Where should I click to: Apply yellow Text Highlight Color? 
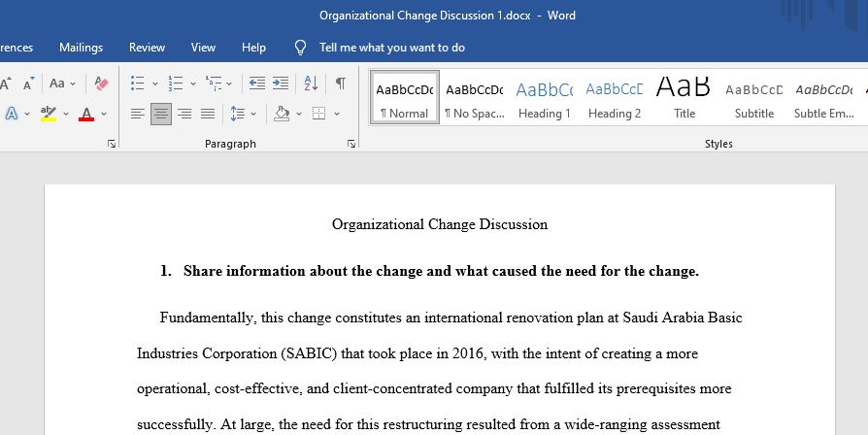pyautogui.click(x=49, y=114)
